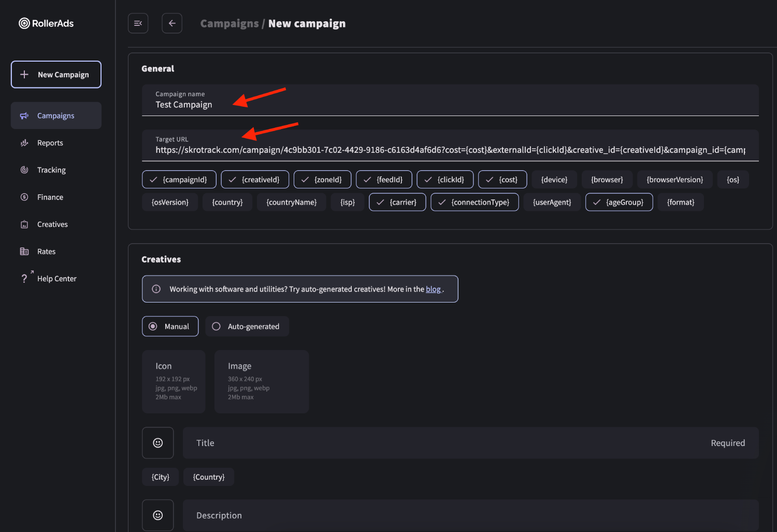Open emoji picker beside Description field
The height and width of the screenshot is (532, 777).
158,515
